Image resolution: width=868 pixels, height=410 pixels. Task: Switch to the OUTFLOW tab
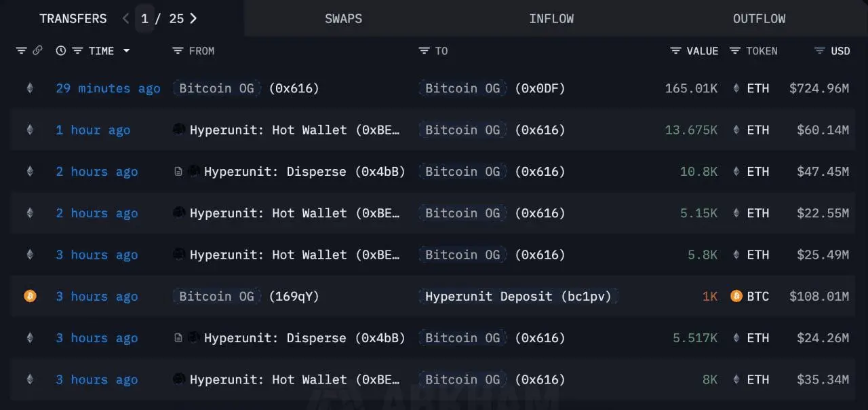[759, 18]
